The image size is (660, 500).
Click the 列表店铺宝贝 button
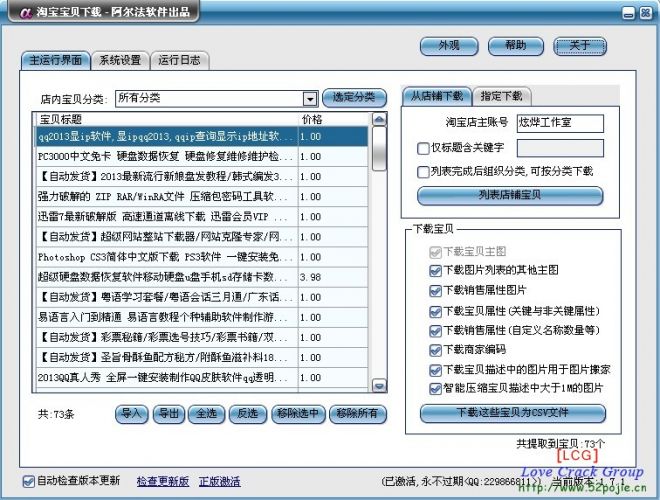(x=510, y=195)
